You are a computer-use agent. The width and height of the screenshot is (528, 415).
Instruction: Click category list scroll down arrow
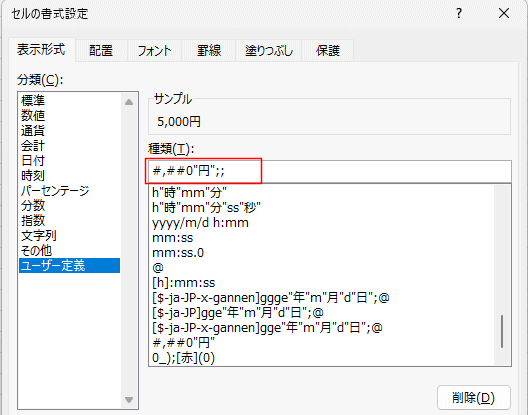coord(129,400)
